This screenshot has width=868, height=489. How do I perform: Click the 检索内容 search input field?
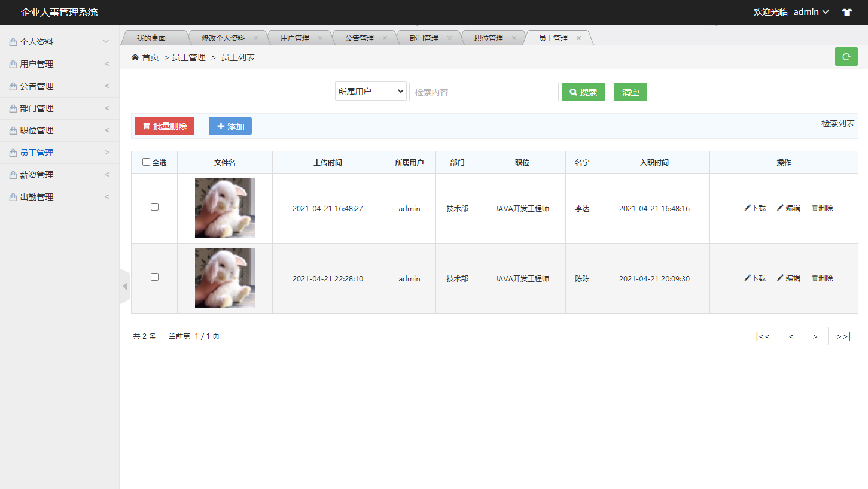[483, 92]
